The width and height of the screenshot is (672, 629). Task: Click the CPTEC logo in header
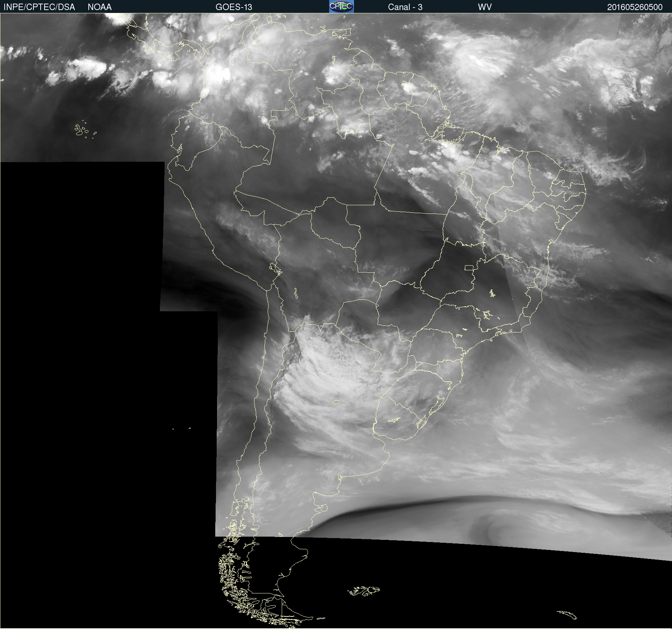point(341,6)
